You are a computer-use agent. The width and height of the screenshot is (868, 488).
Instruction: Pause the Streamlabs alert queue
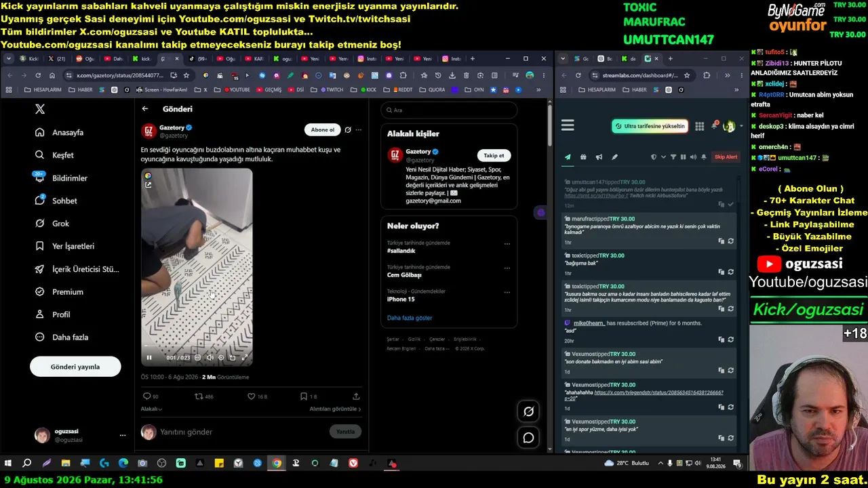tap(683, 157)
